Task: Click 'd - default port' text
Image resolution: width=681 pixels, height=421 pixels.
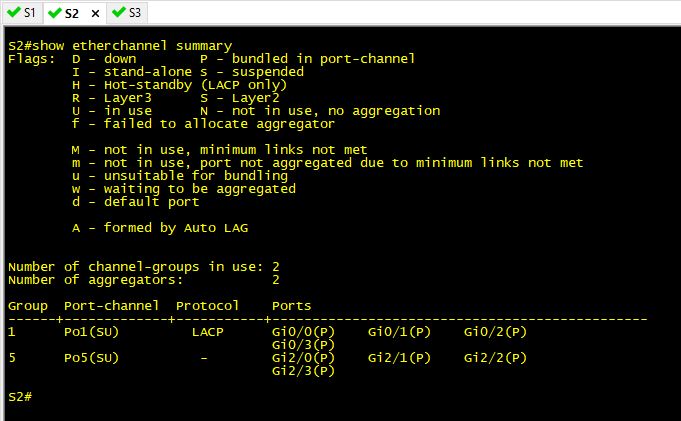Action: point(136,202)
